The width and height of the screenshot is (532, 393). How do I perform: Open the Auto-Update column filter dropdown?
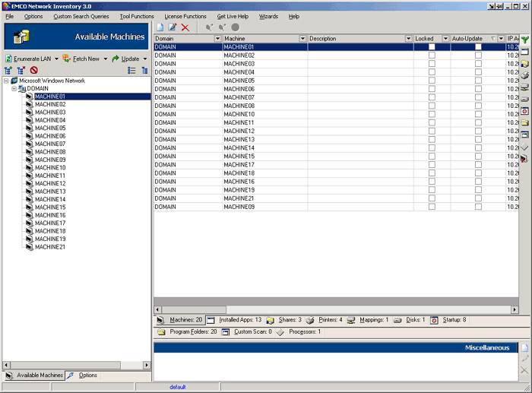501,39
